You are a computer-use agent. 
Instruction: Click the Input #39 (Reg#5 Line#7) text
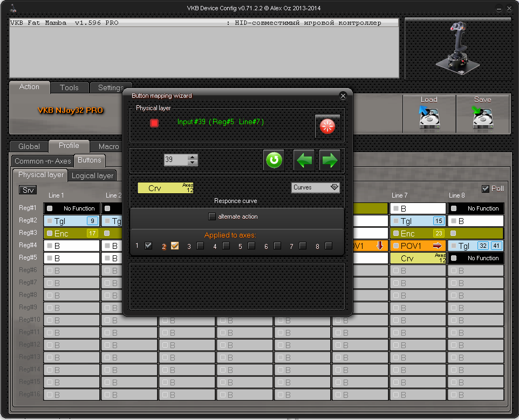click(221, 122)
